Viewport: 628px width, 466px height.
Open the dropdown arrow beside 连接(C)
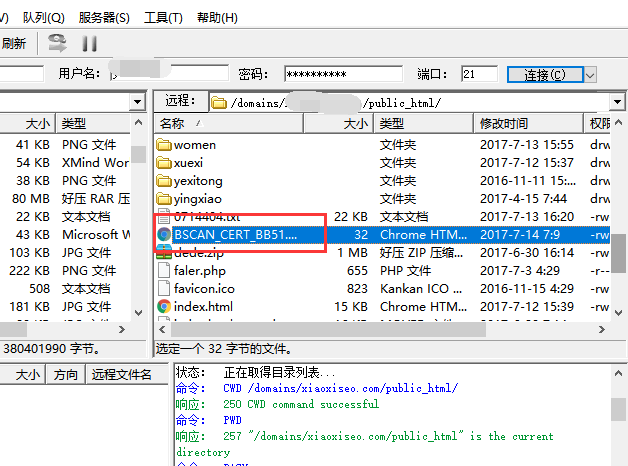(590, 75)
